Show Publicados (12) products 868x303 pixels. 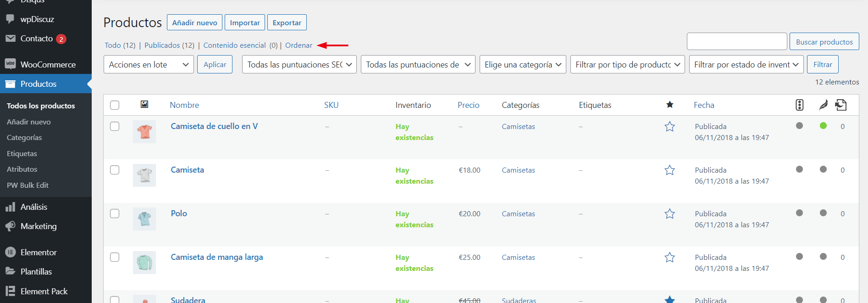click(x=169, y=45)
